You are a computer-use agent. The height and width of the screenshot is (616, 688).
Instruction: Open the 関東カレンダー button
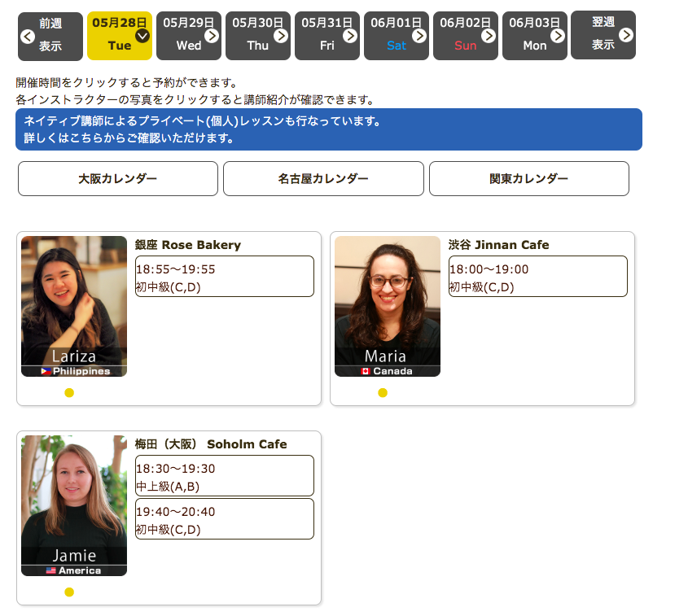[x=528, y=179]
